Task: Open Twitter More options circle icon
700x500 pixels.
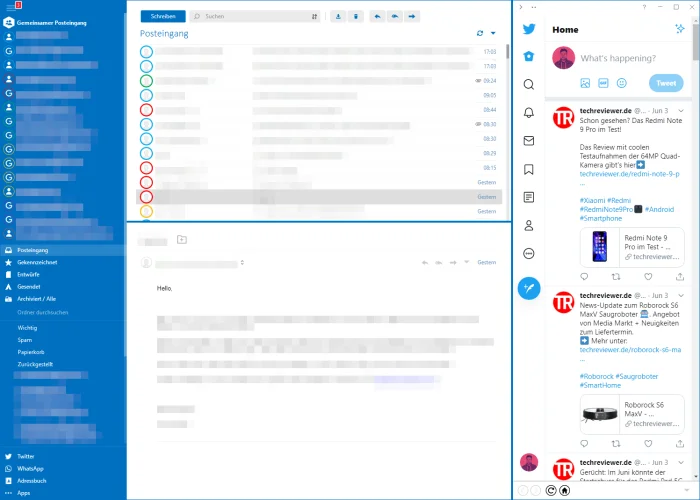Action: pyautogui.click(x=529, y=254)
